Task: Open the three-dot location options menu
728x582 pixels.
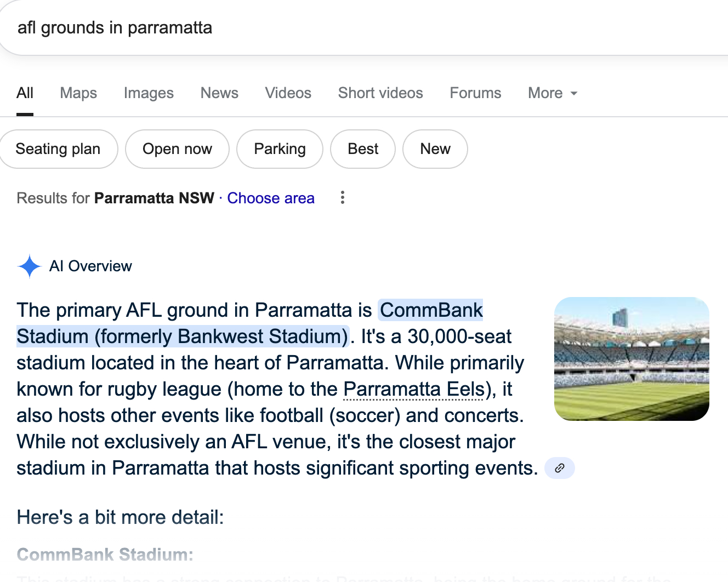Action: click(343, 198)
